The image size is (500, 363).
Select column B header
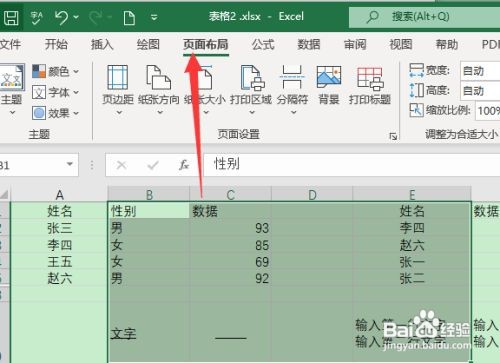coord(149,195)
